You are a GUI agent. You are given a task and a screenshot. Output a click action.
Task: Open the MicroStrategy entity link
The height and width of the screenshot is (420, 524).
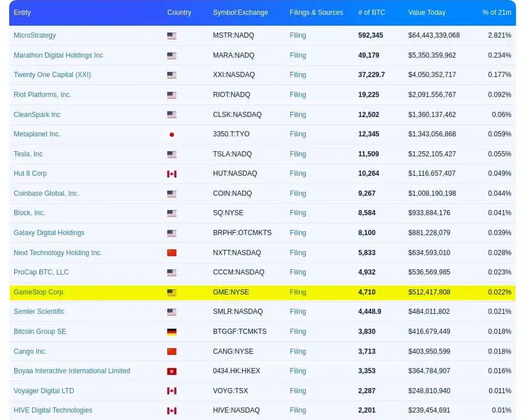(35, 35)
